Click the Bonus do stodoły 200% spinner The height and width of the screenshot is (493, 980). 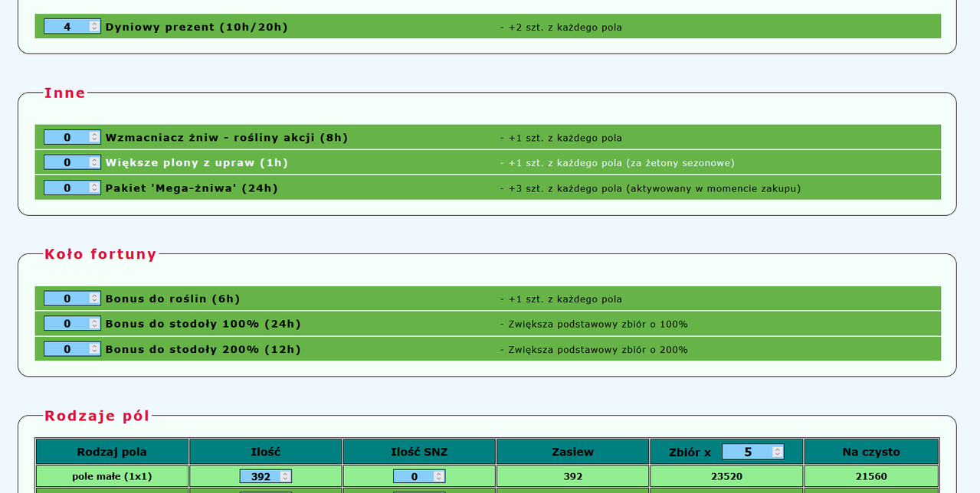point(94,349)
